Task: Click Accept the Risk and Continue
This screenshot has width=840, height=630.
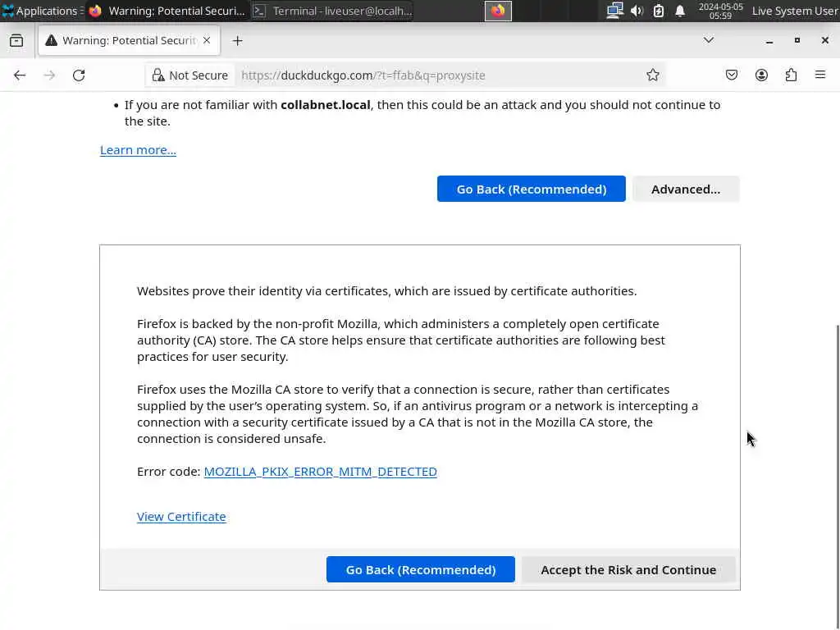Action: pos(628,569)
